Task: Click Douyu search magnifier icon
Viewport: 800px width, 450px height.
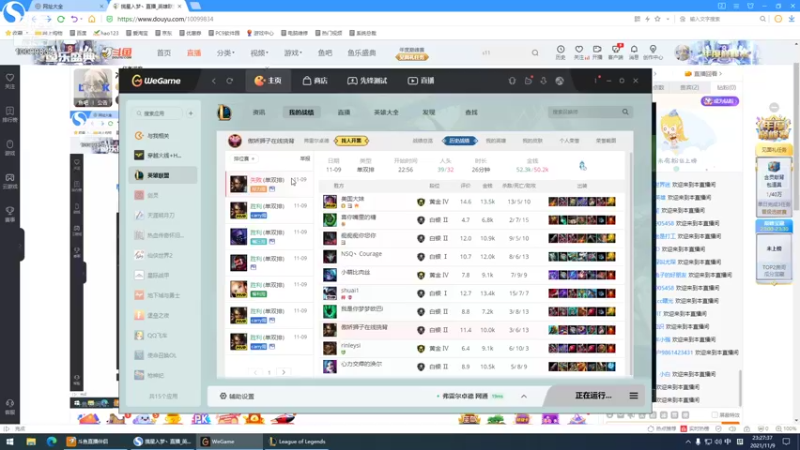Action: (x=535, y=53)
